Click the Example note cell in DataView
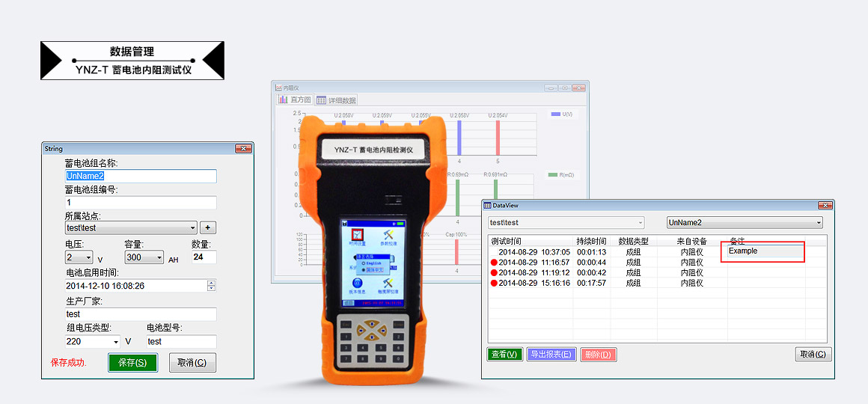Image resolution: width=868 pixels, height=404 pixels. click(765, 251)
